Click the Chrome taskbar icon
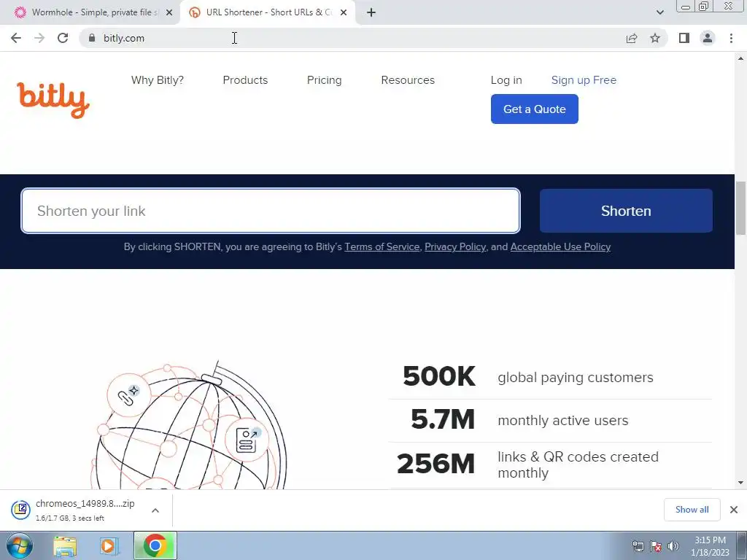The image size is (747, 560). (x=155, y=545)
